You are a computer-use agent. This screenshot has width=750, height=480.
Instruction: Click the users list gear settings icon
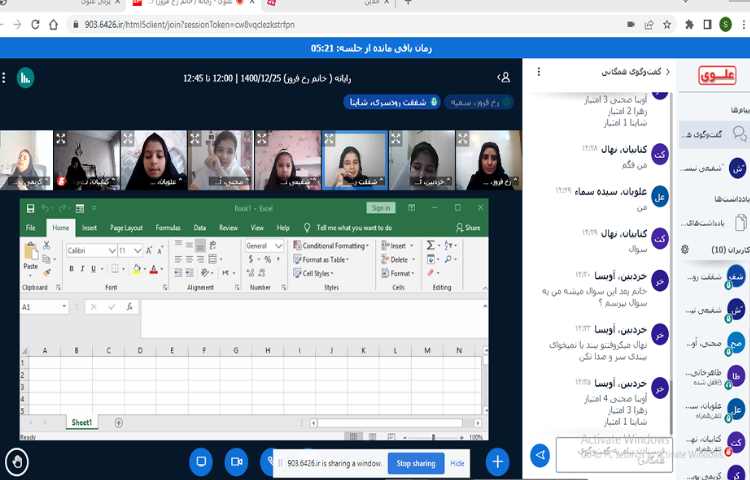[685, 250]
